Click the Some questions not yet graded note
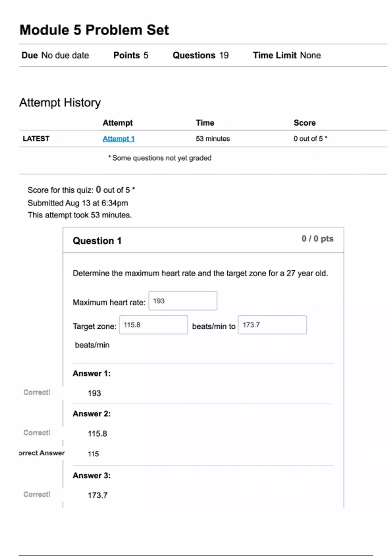This screenshot has height=556, width=392. click(x=160, y=158)
